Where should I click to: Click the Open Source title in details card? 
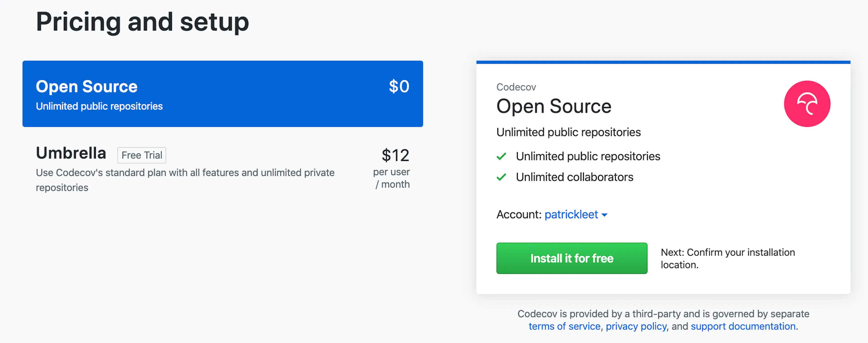coord(554,107)
